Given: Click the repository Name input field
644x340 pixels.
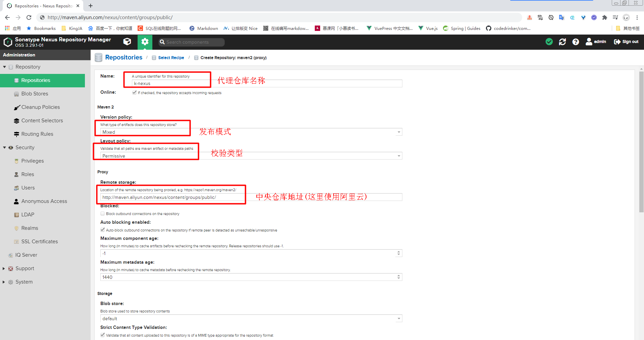Looking at the screenshot, I should tap(267, 83).
